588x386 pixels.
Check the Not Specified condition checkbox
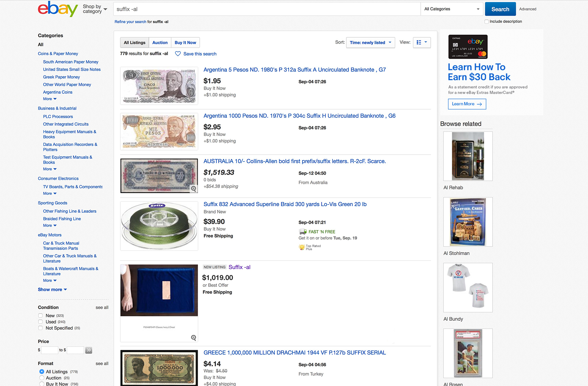point(40,328)
